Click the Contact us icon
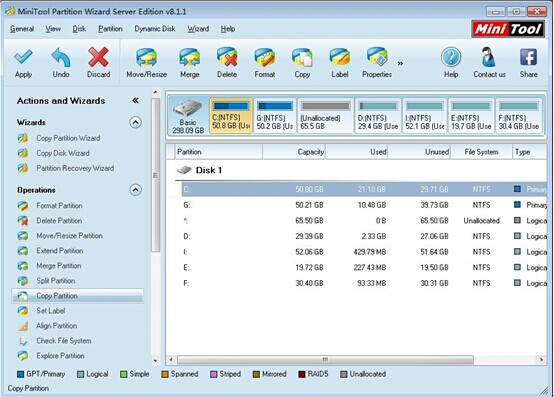The width and height of the screenshot is (554, 397). click(489, 57)
